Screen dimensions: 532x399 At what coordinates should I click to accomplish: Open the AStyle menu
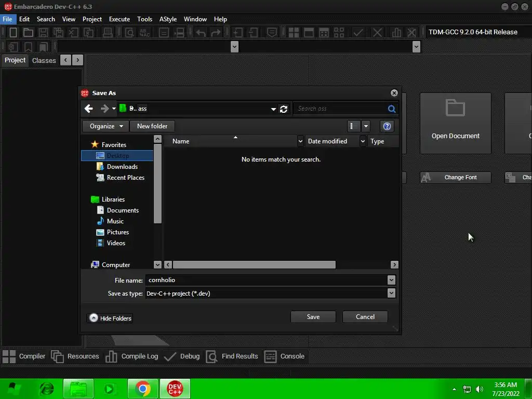[168, 19]
